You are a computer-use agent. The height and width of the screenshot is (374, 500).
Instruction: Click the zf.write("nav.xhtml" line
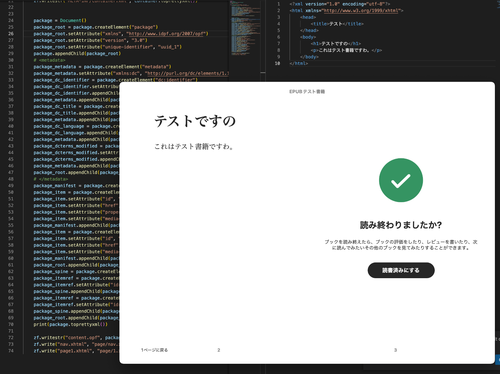pos(76,344)
